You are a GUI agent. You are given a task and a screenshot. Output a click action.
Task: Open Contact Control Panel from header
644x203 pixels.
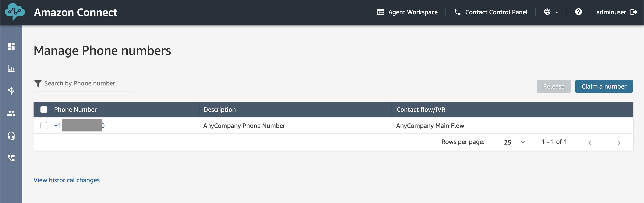[x=491, y=12]
